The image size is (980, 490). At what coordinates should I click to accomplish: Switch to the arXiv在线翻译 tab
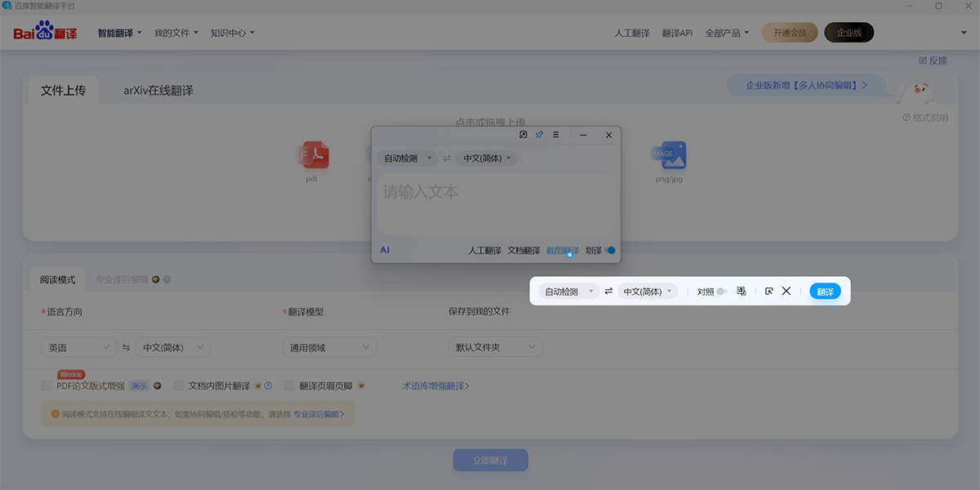pyautogui.click(x=158, y=91)
